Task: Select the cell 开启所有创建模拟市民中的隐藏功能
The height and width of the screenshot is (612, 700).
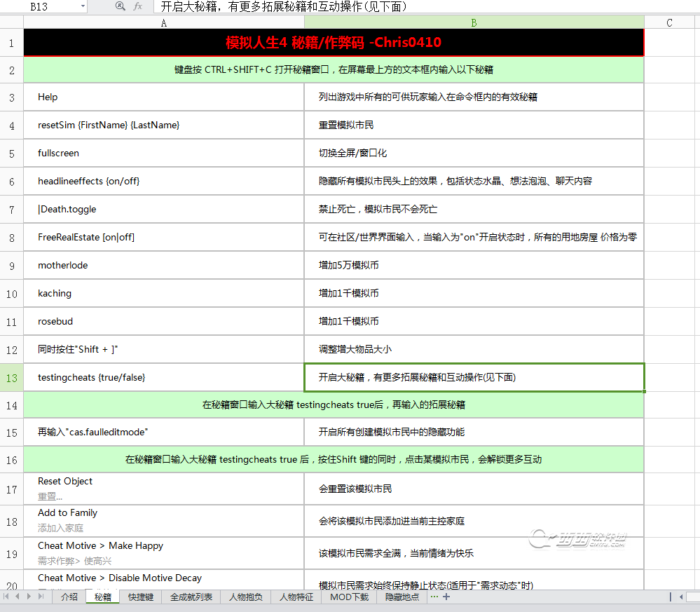Action: click(x=474, y=432)
